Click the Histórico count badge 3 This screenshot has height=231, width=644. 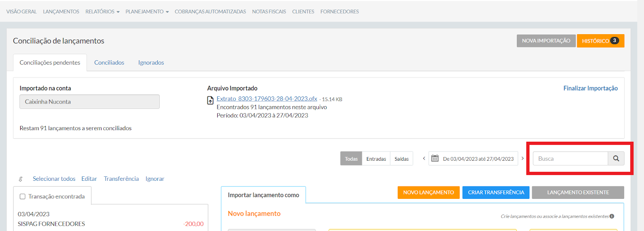[614, 41]
